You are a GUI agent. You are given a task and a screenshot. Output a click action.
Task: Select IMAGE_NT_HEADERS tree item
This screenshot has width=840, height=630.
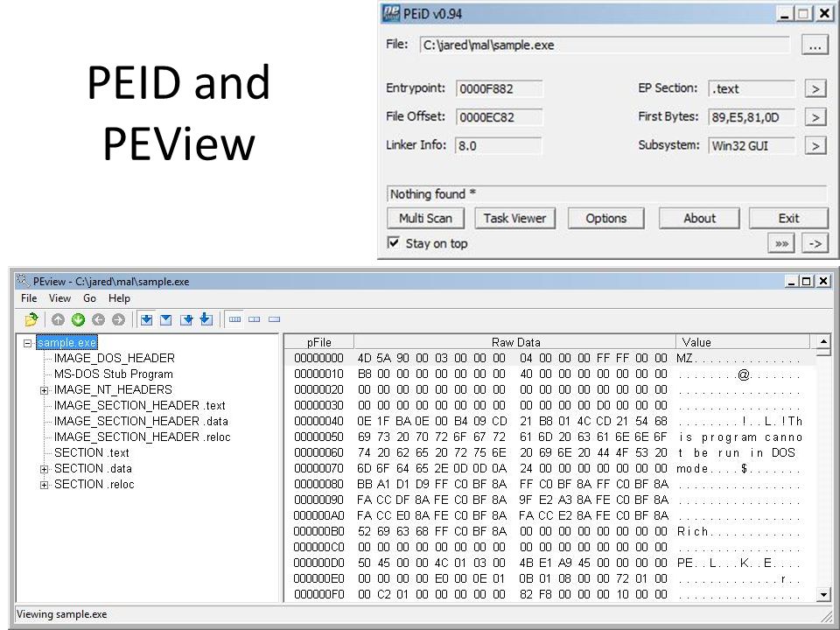coord(113,389)
